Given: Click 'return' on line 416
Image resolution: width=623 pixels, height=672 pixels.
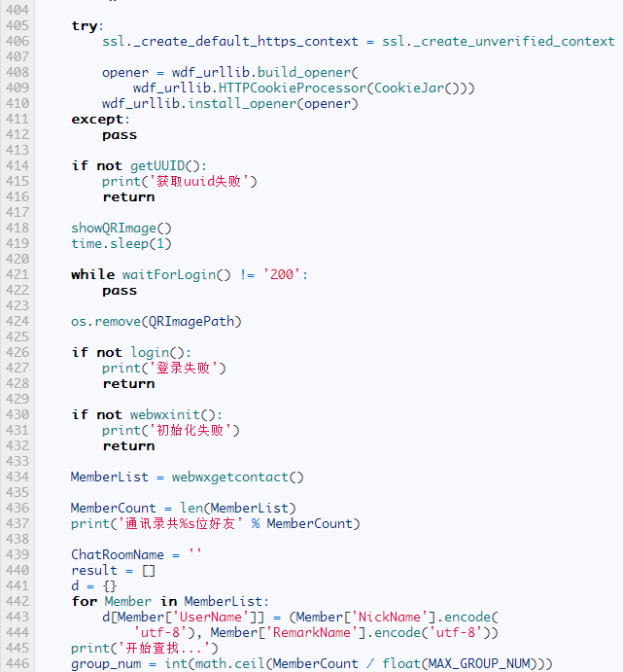Looking at the screenshot, I should click(128, 196).
